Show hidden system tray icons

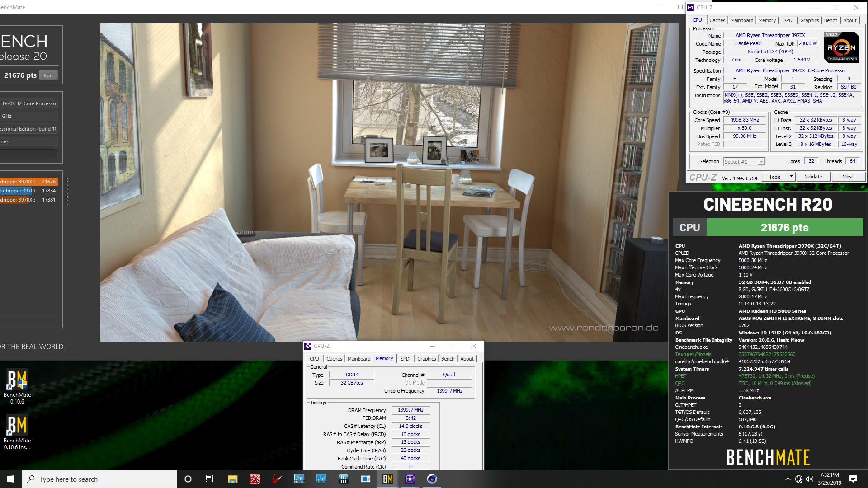click(788, 479)
